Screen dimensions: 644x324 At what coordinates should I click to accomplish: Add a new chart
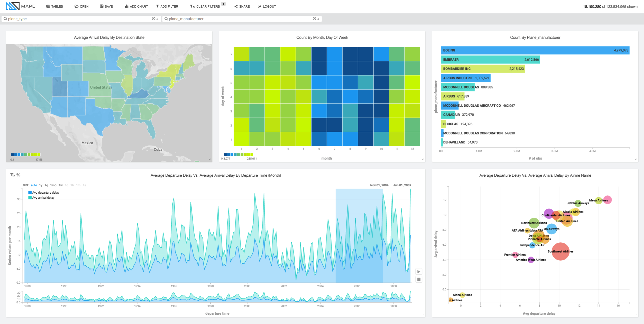[x=136, y=6]
